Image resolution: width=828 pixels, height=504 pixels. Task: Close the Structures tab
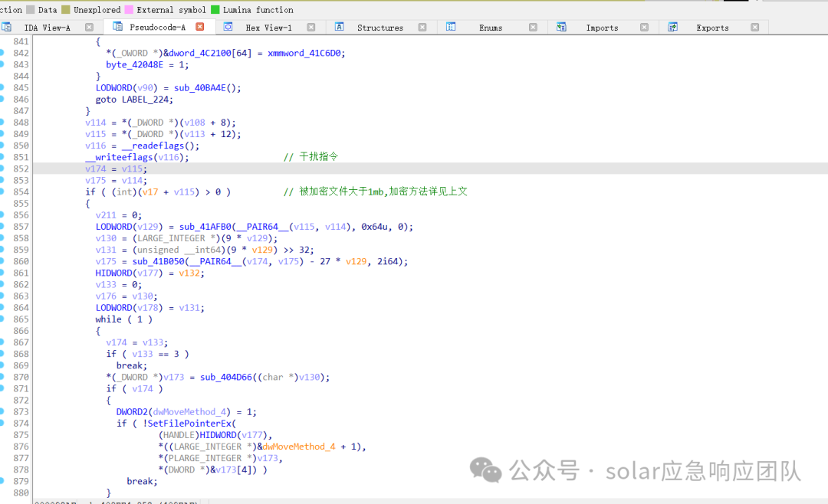(422, 28)
